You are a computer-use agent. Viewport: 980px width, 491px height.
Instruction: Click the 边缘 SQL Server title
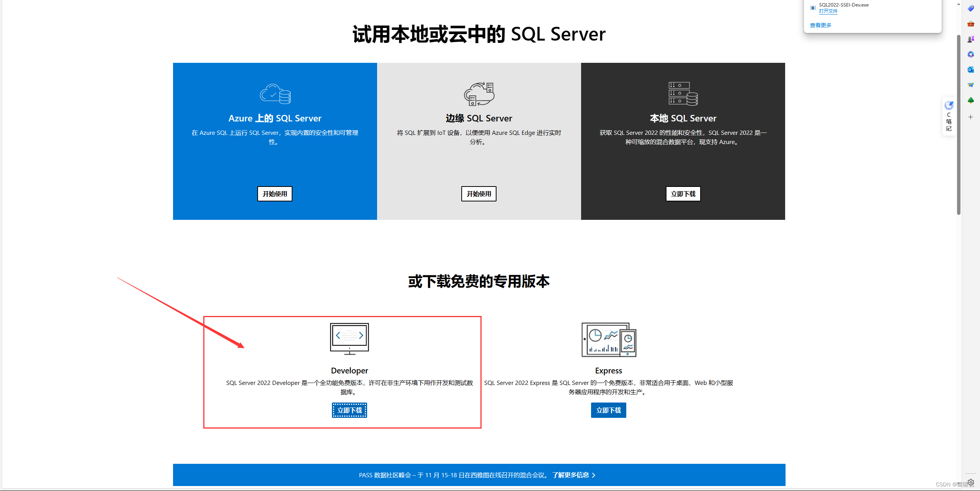click(x=479, y=118)
